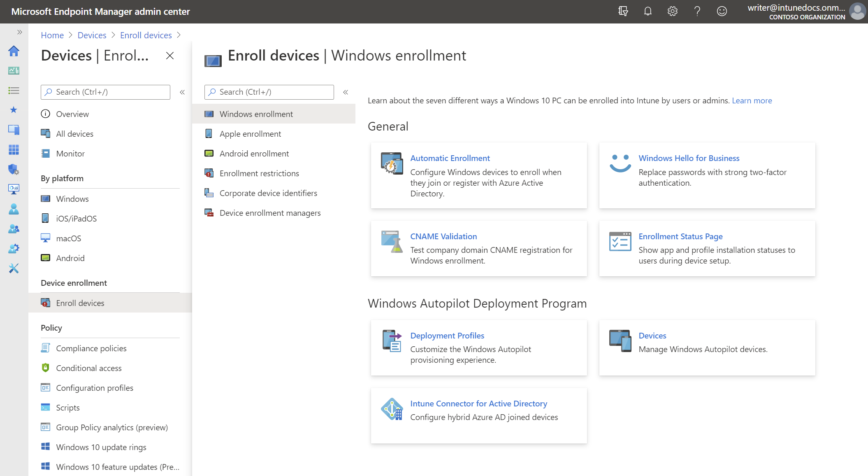Collapse the Enroll devices menu pane

point(346,92)
